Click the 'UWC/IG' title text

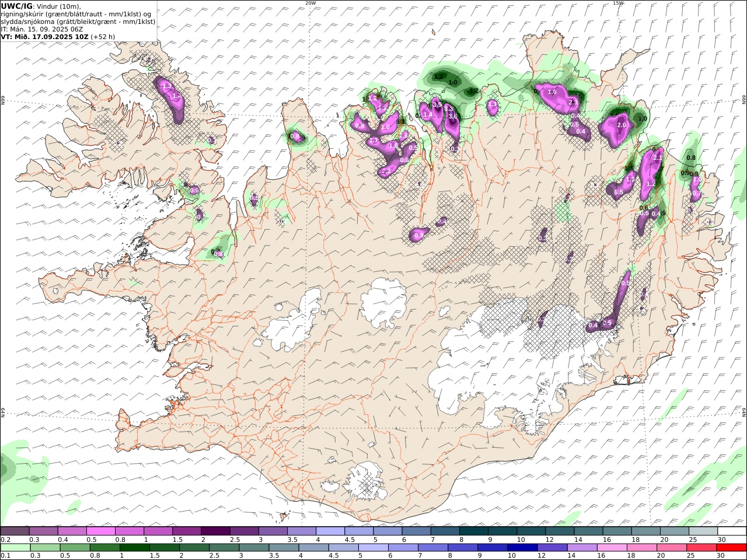(17, 6)
